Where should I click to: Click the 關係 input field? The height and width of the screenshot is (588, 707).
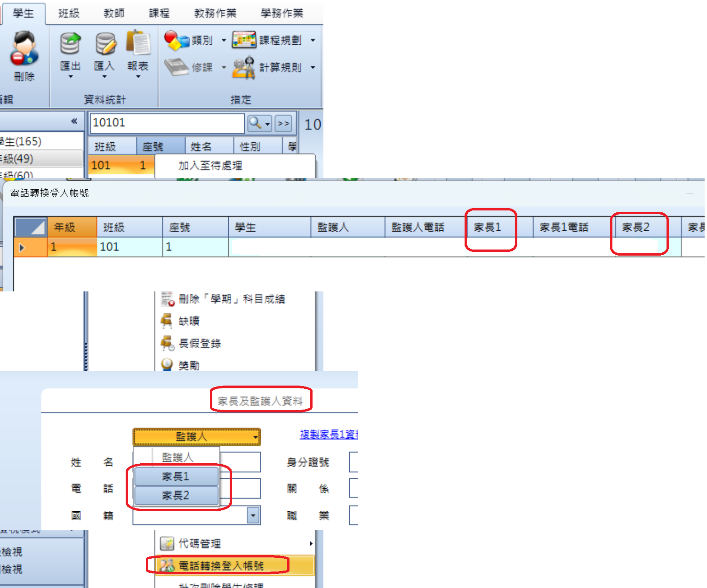[x=353, y=488]
